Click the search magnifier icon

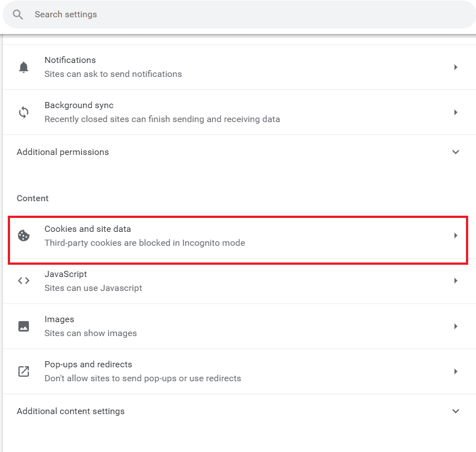[x=18, y=14]
